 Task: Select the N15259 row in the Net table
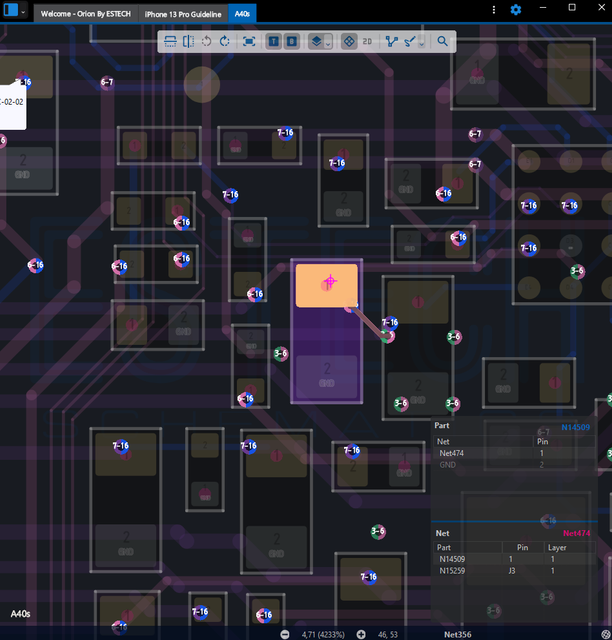point(514,571)
